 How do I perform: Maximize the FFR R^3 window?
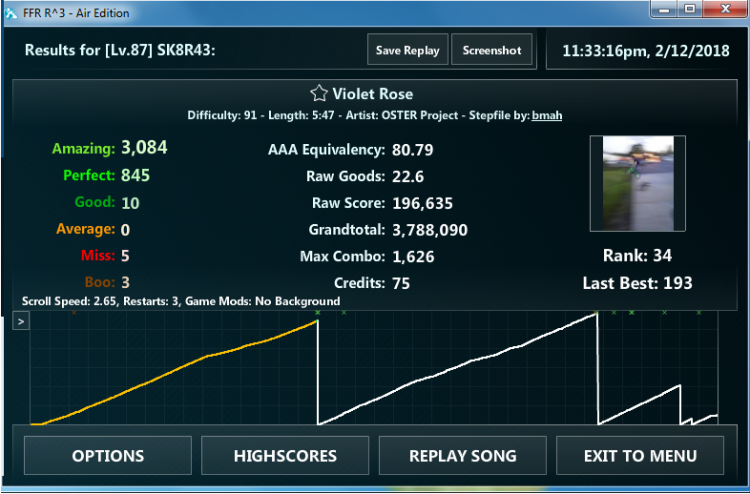(x=690, y=11)
